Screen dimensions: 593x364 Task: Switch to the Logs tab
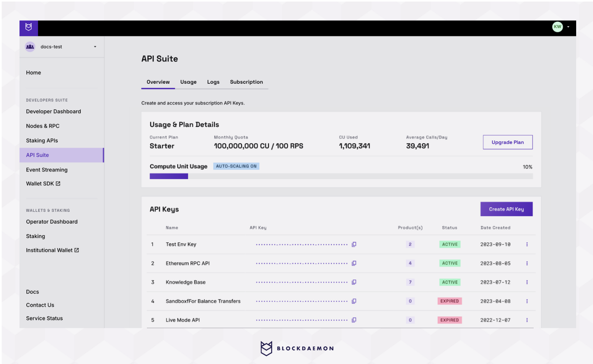[213, 82]
